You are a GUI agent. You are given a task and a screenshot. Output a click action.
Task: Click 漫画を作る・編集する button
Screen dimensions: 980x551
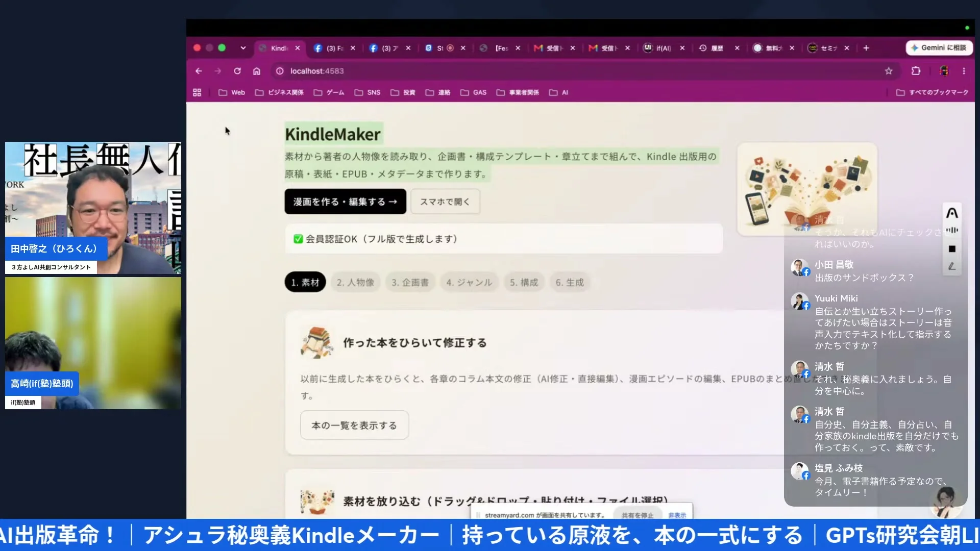click(345, 202)
